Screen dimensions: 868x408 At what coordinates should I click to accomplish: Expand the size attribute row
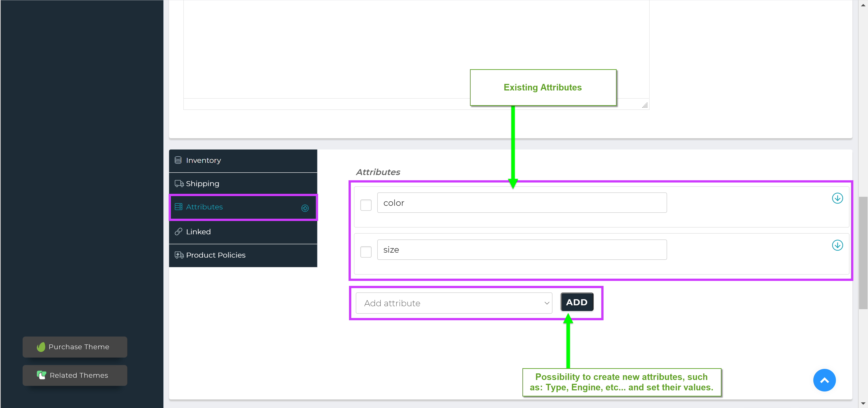837,245
